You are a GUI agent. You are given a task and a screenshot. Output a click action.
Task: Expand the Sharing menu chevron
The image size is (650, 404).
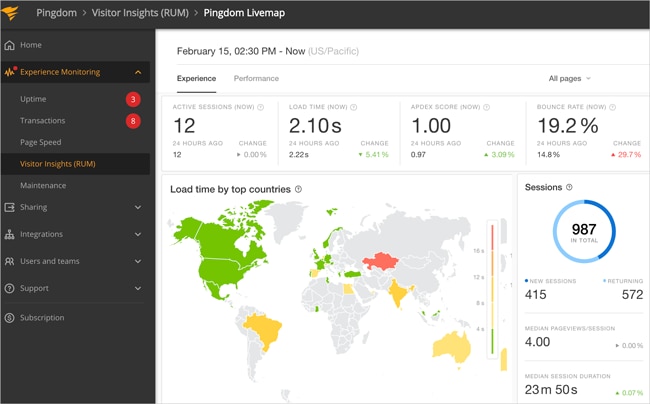click(x=138, y=207)
